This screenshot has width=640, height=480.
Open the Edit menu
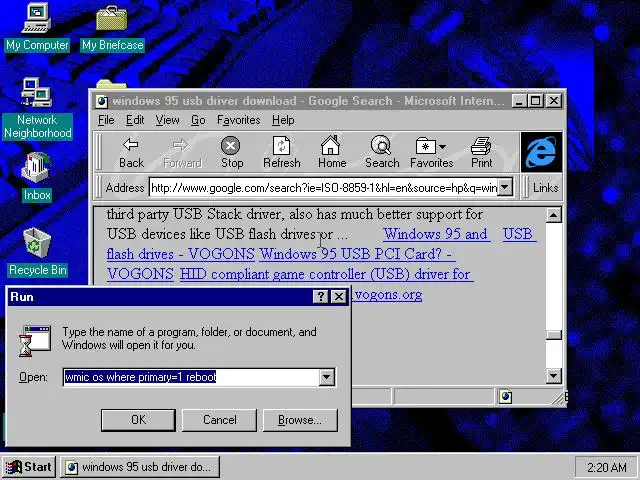135,120
